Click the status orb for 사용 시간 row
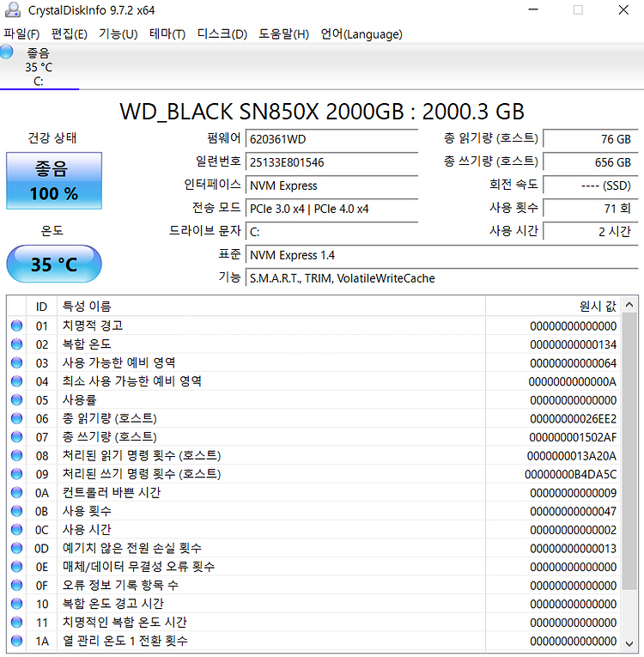The width and height of the screenshot is (644, 657). tap(17, 530)
